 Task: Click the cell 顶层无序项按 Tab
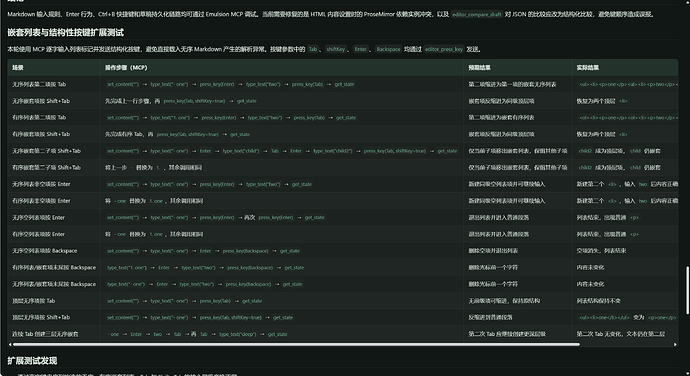pos(33,301)
